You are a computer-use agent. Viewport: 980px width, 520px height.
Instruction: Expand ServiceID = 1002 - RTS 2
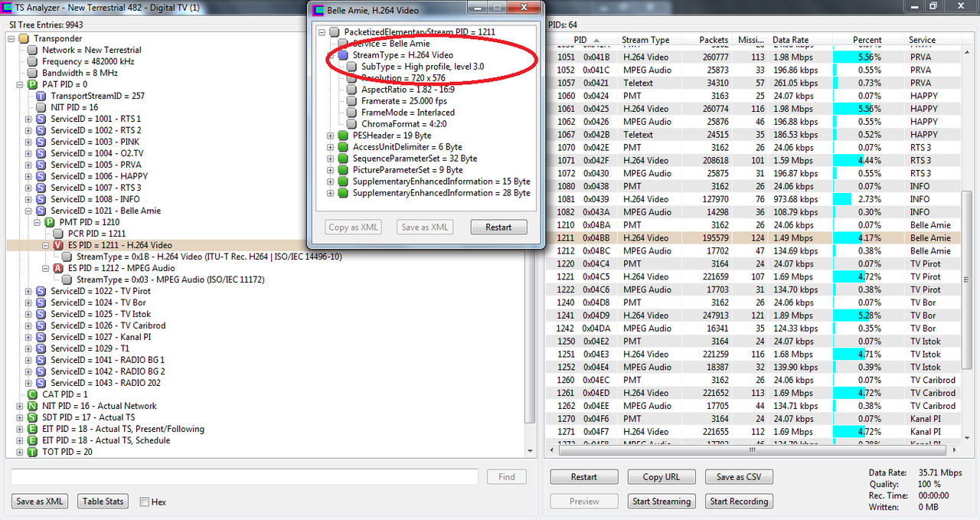pos(28,130)
